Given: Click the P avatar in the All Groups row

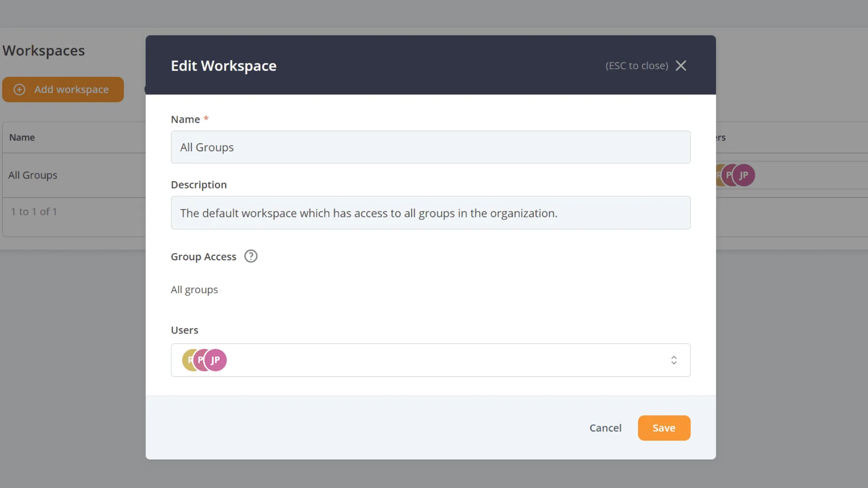Looking at the screenshot, I should coord(729,175).
